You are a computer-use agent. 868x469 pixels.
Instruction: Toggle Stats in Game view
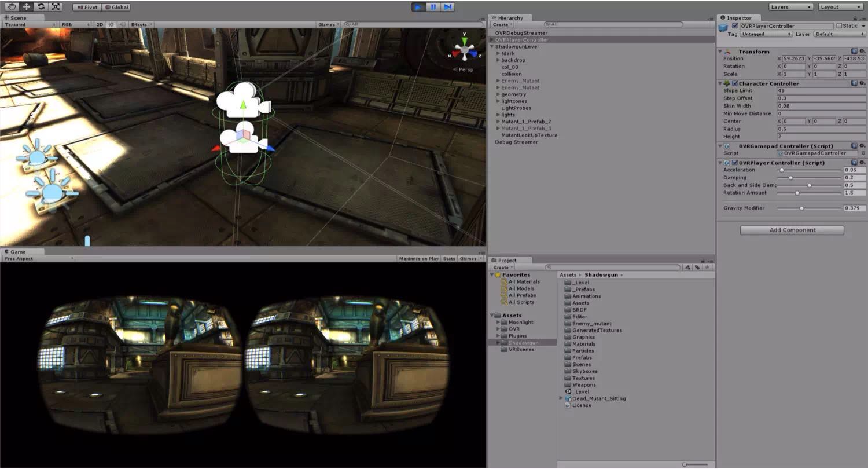pyautogui.click(x=449, y=259)
